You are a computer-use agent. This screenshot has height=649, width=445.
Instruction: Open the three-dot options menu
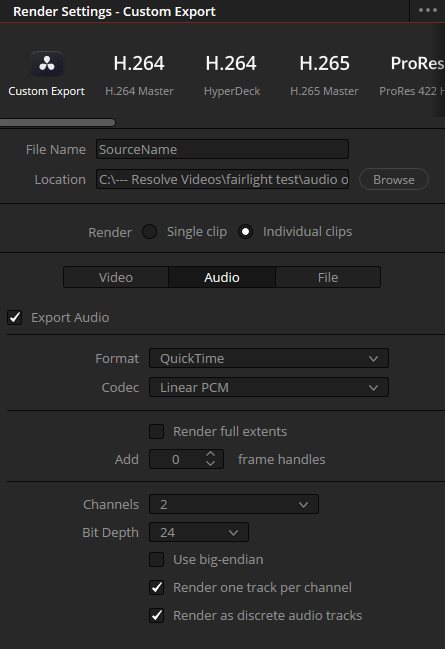coord(428,10)
